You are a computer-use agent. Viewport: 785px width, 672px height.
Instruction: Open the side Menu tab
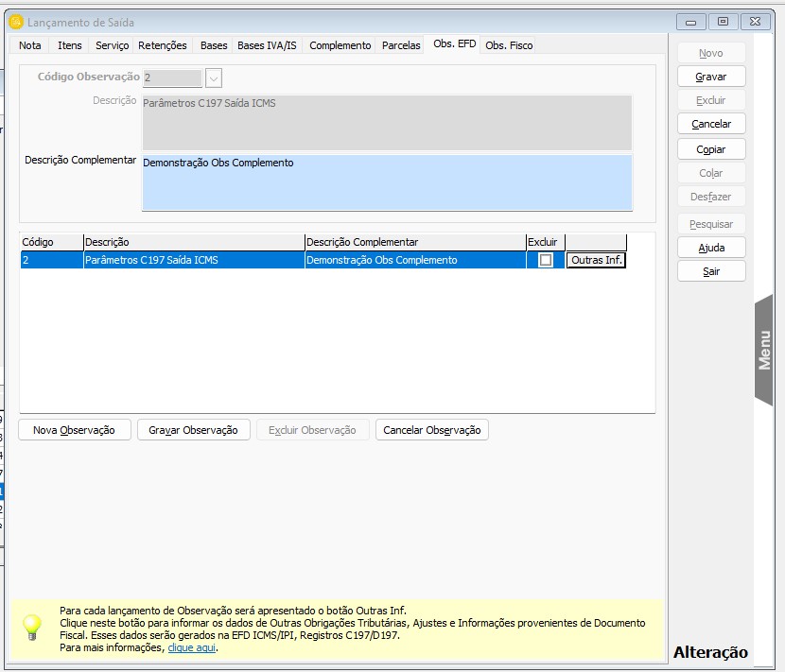[764, 350]
